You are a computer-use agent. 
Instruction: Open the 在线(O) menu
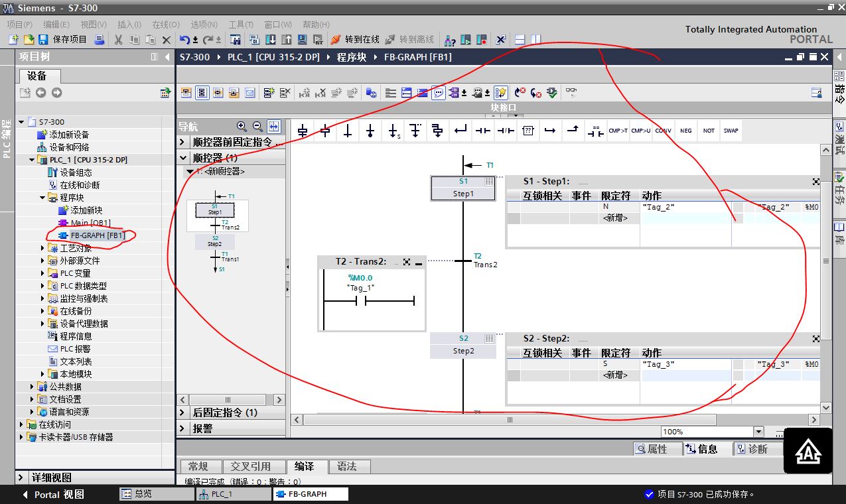pyautogui.click(x=166, y=25)
